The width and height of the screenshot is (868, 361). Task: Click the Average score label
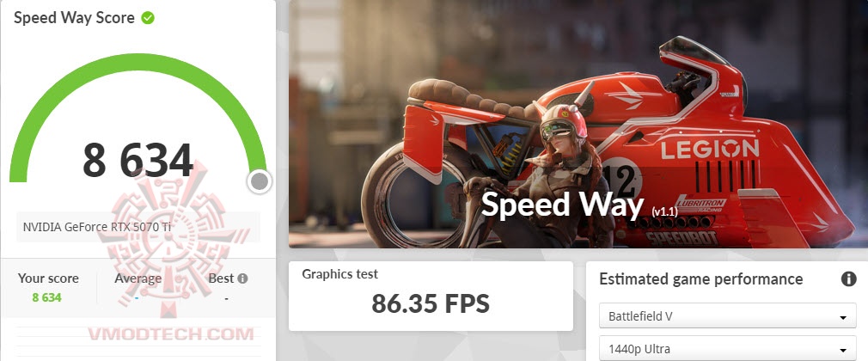[x=138, y=278]
